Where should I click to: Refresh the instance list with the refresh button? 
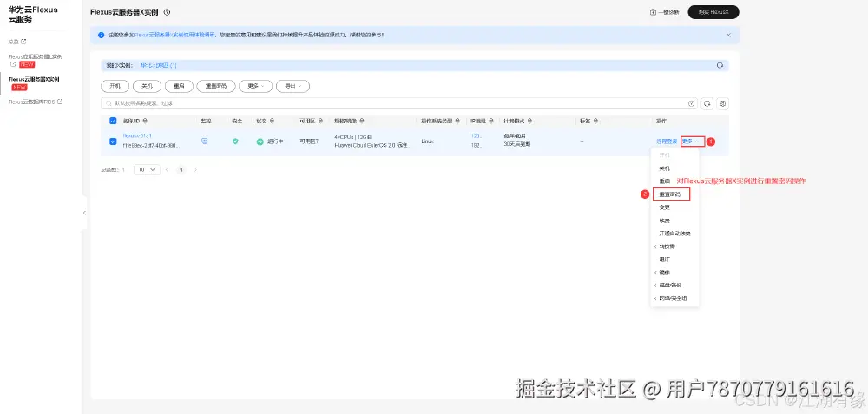pyautogui.click(x=707, y=103)
